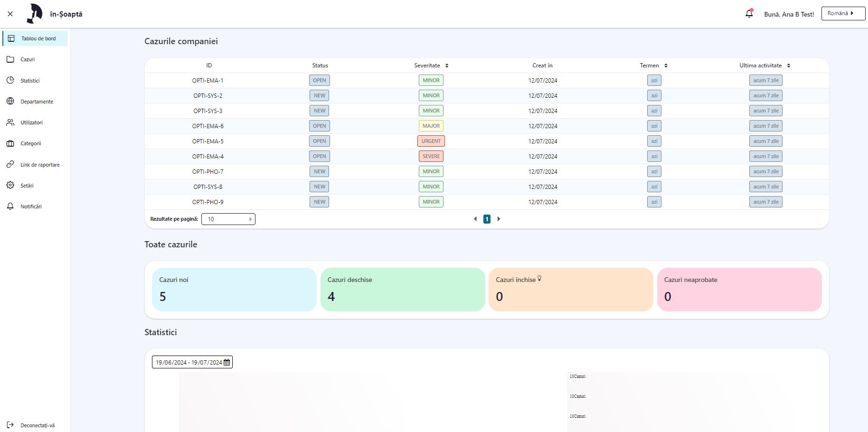Sort the table by Severitate
The image size is (868, 432).
447,66
